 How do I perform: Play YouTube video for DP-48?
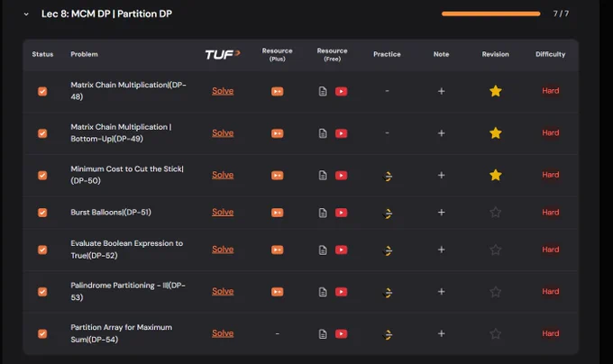click(341, 91)
